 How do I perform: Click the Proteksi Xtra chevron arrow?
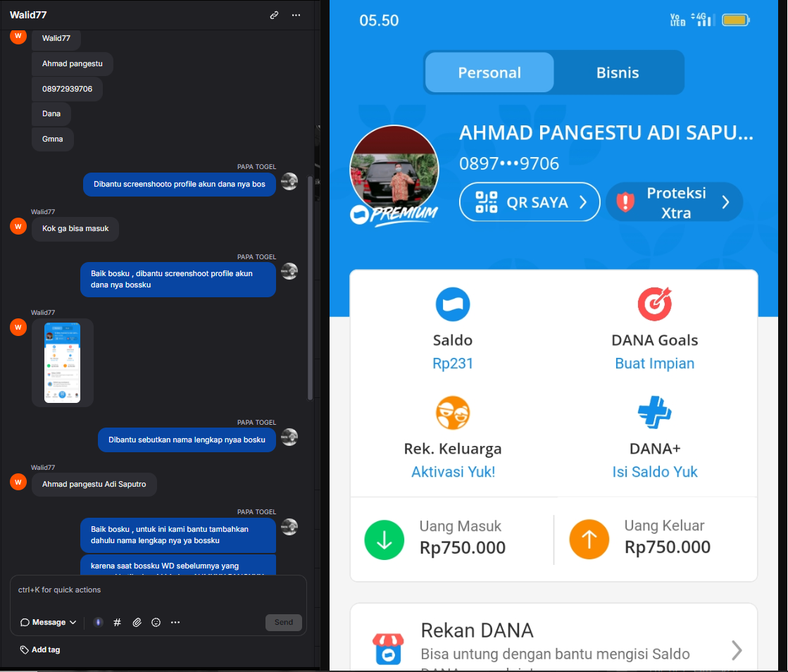click(x=726, y=202)
